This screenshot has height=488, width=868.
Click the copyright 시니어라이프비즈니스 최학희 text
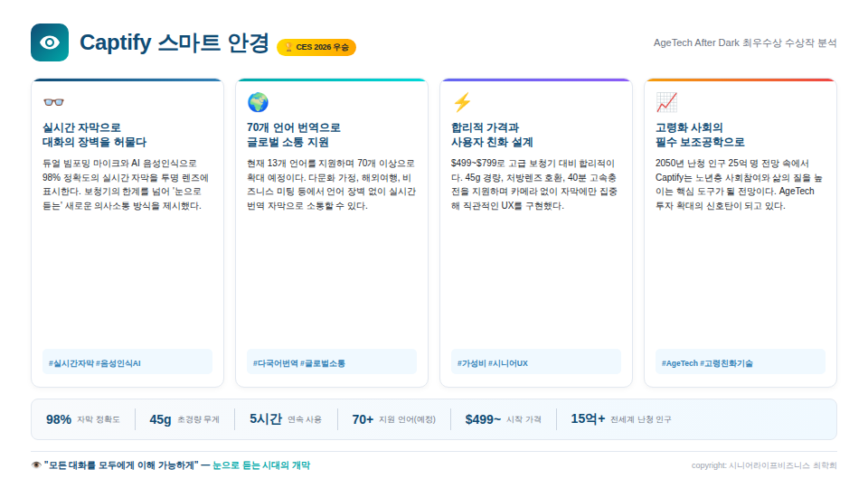point(764,465)
